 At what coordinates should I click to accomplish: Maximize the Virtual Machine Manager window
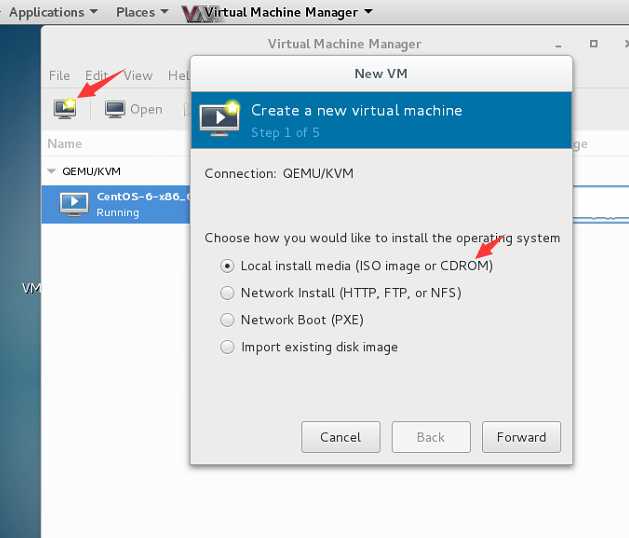coord(593,44)
